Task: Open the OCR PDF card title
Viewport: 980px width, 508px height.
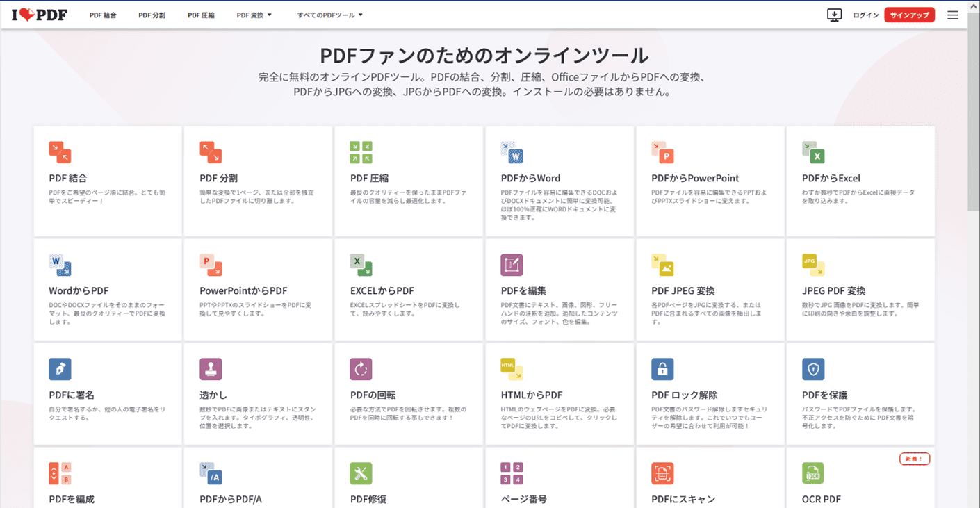Action: (x=822, y=499)
